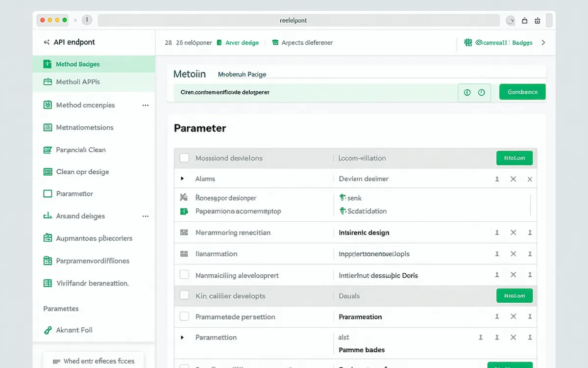The image size is (588, 368).
Task: Click the green icon before Scdatidation
Action: point(343,211)
